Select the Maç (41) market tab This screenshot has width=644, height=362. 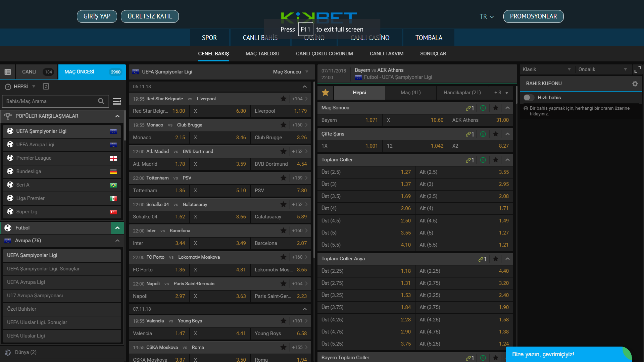tap(411, 93)
